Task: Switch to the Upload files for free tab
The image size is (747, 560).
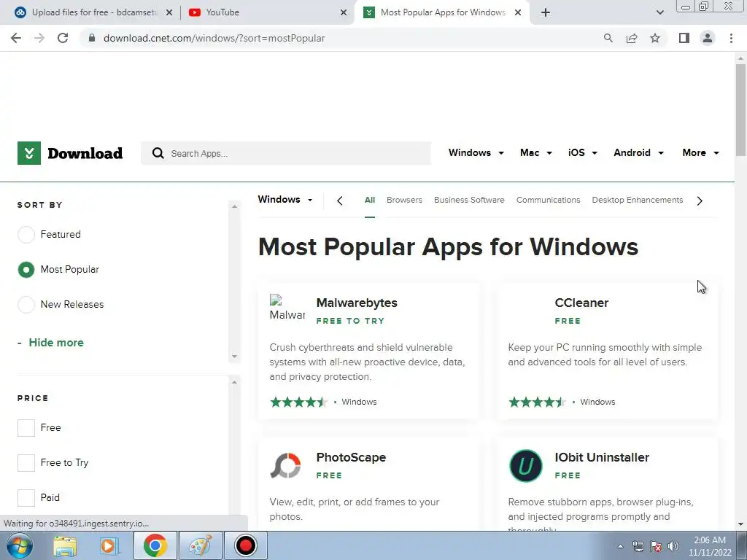Action: click(93, 12)
